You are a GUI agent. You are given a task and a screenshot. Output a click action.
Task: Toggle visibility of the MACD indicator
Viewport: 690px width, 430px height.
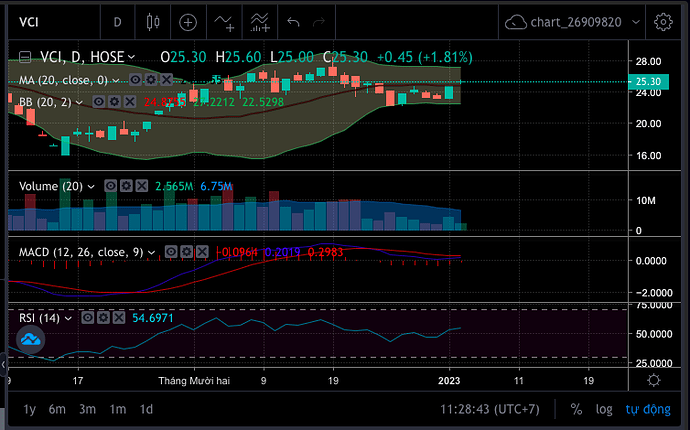(171, 251)
